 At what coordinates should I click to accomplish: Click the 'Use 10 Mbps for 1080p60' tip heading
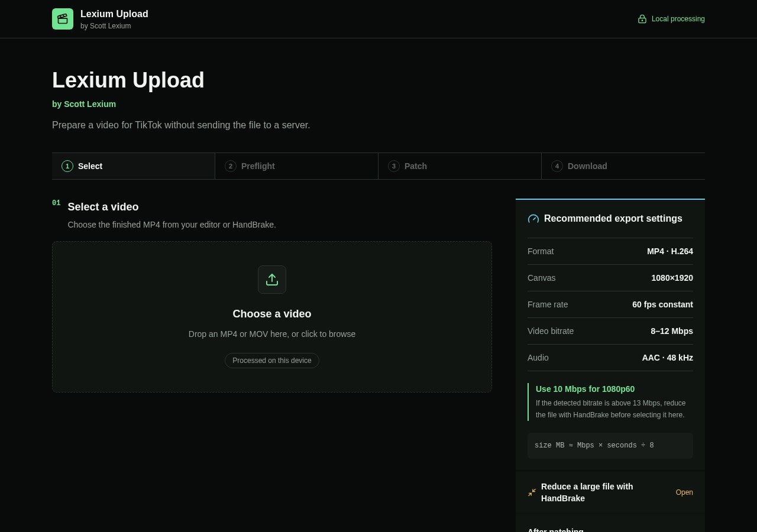585,389
